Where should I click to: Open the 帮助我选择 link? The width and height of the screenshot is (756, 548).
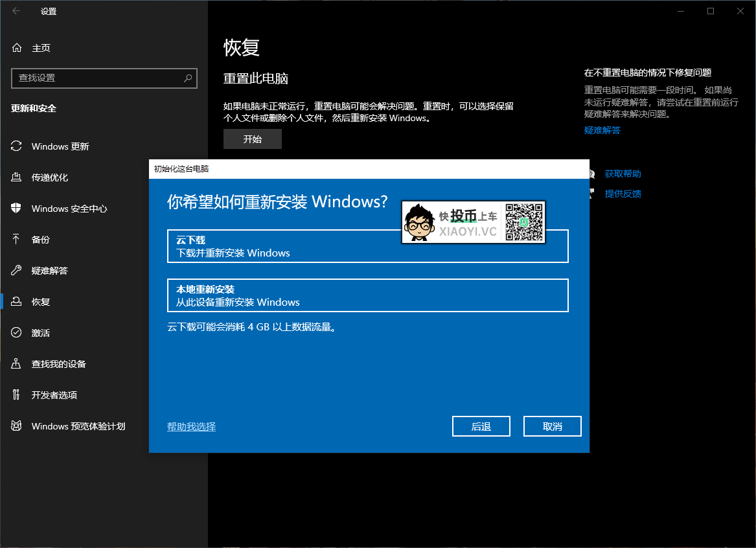click(x=191, y=426)
